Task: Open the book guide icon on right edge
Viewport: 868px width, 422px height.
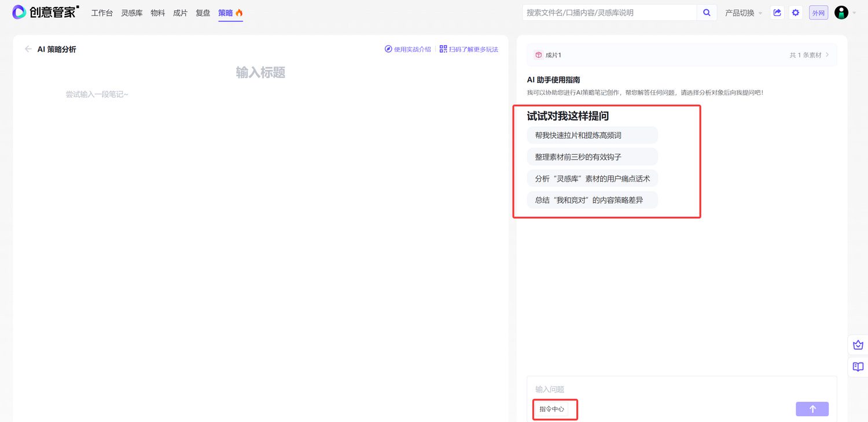Action: (x=858, y=367)
